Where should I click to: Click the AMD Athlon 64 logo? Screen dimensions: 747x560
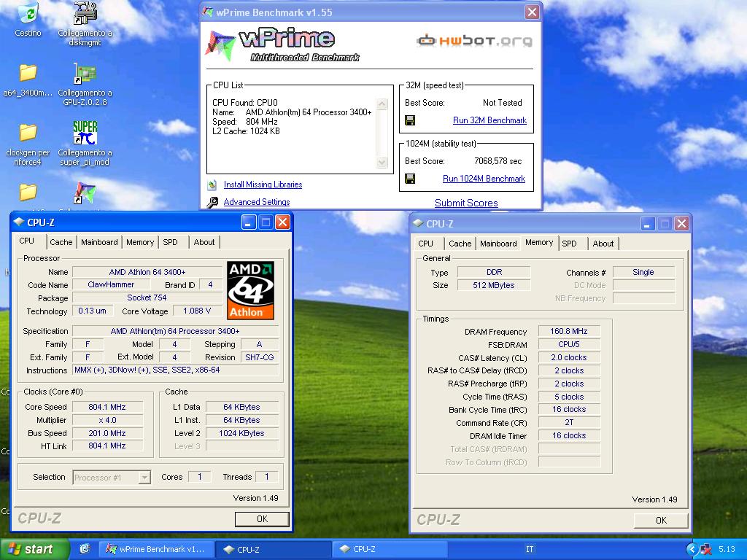[x=250, y=290]
